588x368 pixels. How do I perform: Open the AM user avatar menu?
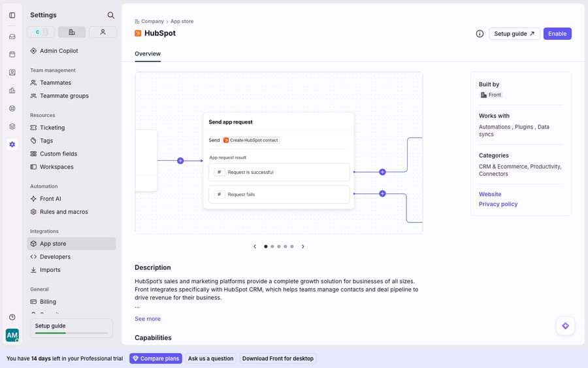click(x=12, y=335)
